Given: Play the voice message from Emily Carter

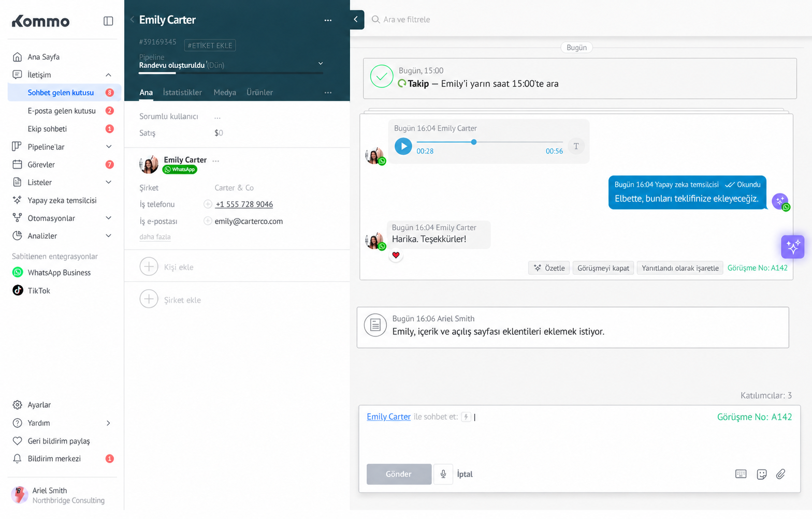Looking at the screenshot, I should point(403,146).
